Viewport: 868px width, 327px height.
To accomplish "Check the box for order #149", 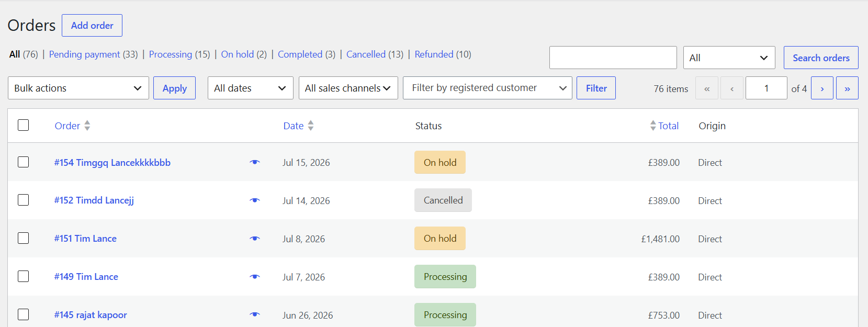I will tap(24, 276).
